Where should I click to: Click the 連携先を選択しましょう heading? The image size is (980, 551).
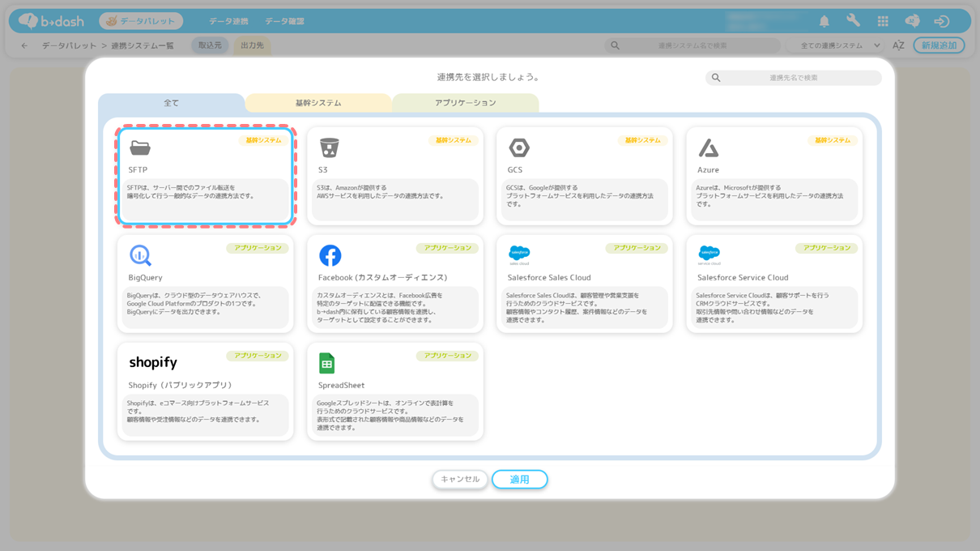coord(489,77)
